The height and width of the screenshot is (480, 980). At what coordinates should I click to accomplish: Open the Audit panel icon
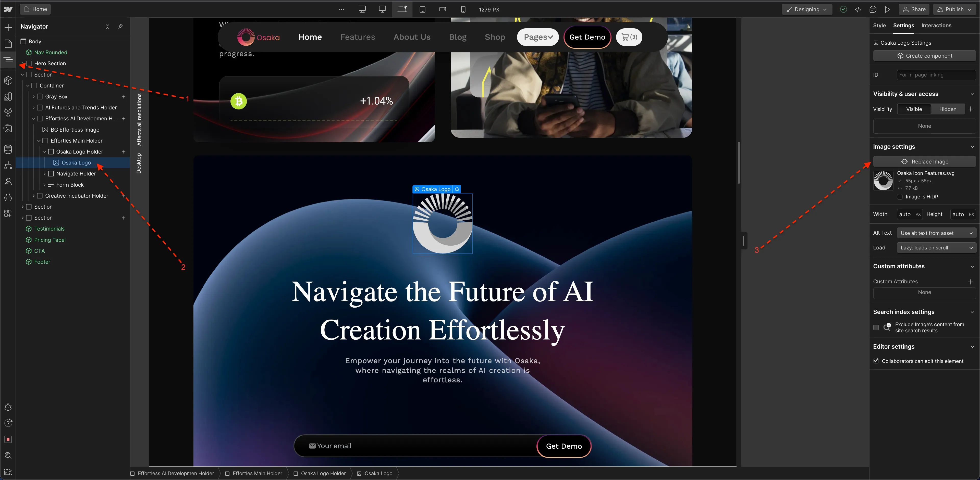(8, 439)
